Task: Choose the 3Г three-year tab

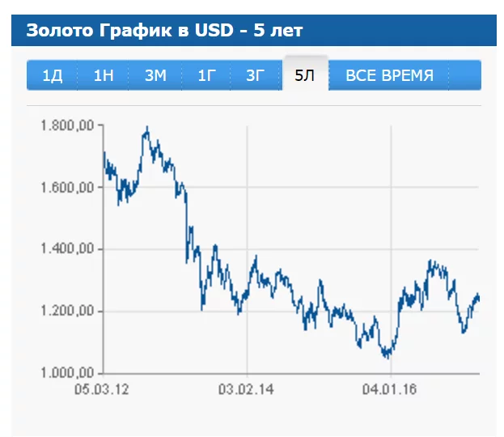Action: tap(256, 76)
